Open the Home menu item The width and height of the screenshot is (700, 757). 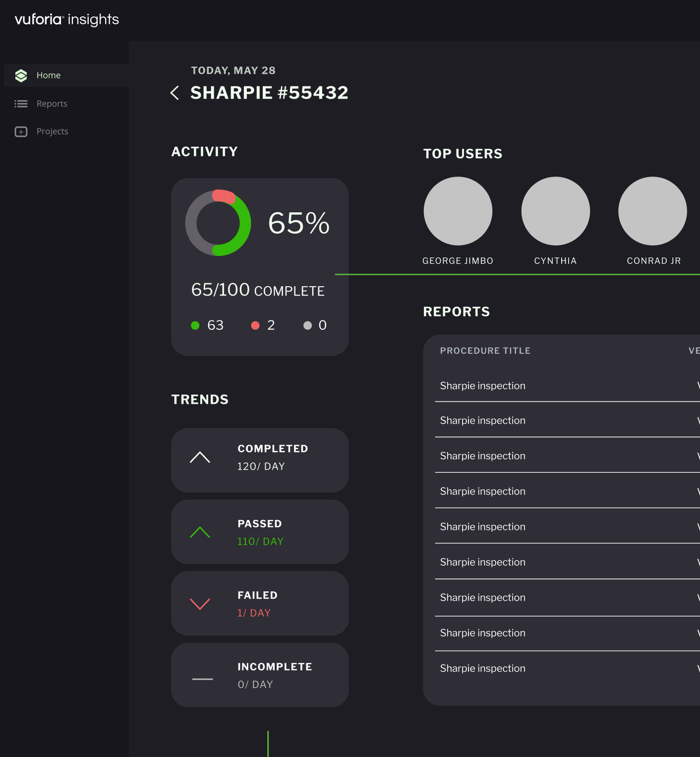[x=66, y=75]
